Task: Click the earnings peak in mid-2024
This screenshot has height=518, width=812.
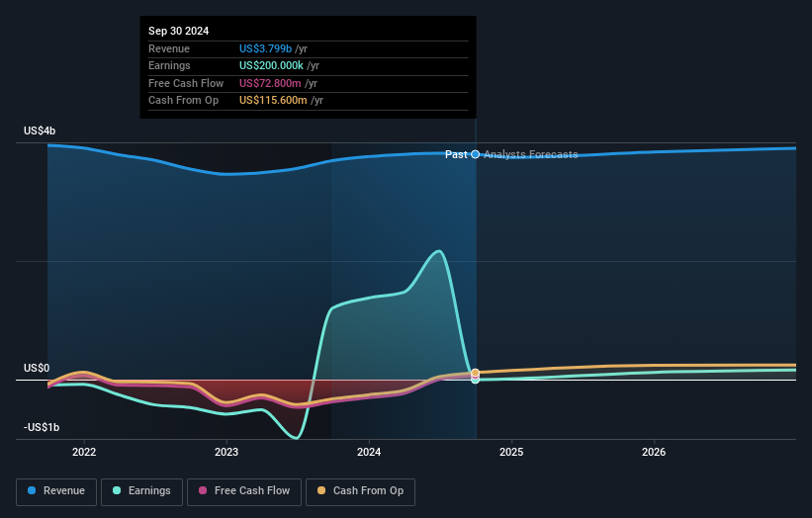Action: click(x=439, y=251)
